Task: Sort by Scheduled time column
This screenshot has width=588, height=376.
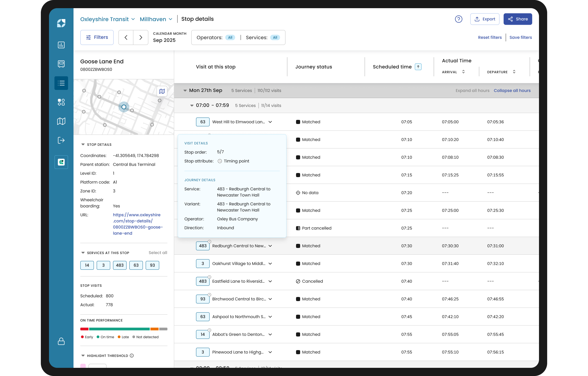Action: (x=418, y=67)
